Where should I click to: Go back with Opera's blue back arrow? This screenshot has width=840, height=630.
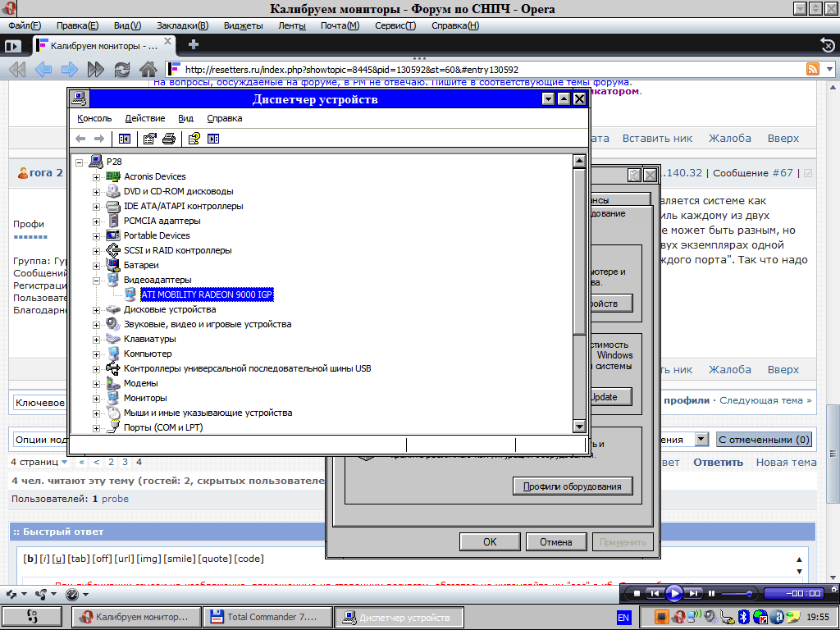tap(43, 69)
